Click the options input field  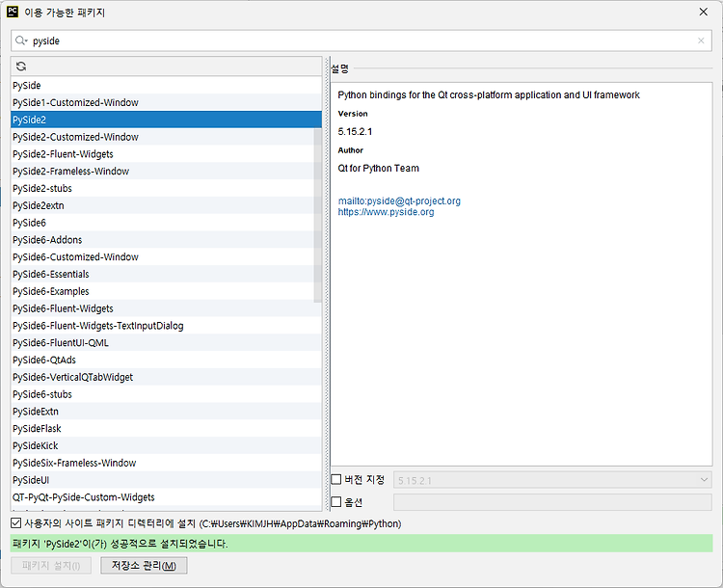coord(552,502)
